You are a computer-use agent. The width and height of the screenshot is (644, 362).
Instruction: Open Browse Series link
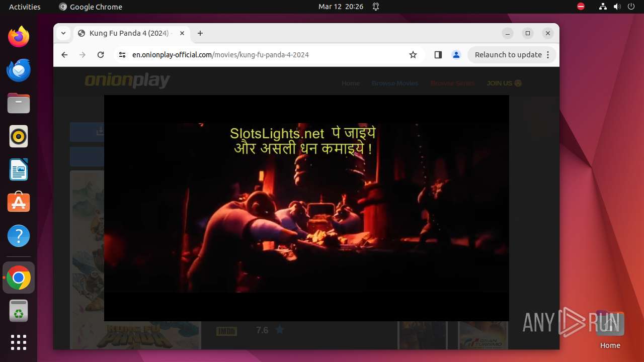(x=452, y=83)
